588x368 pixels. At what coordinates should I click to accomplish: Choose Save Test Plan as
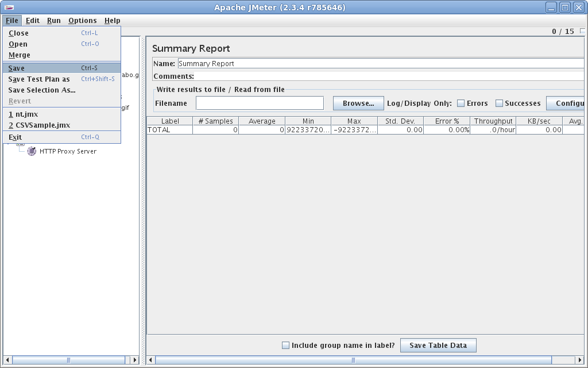coord(62,79)
